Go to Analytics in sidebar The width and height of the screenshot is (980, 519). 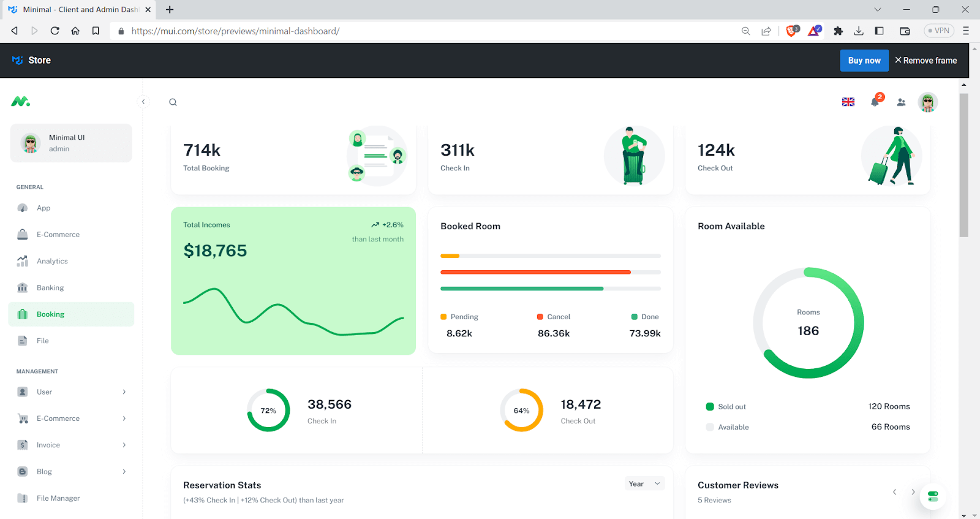[52, 261]
